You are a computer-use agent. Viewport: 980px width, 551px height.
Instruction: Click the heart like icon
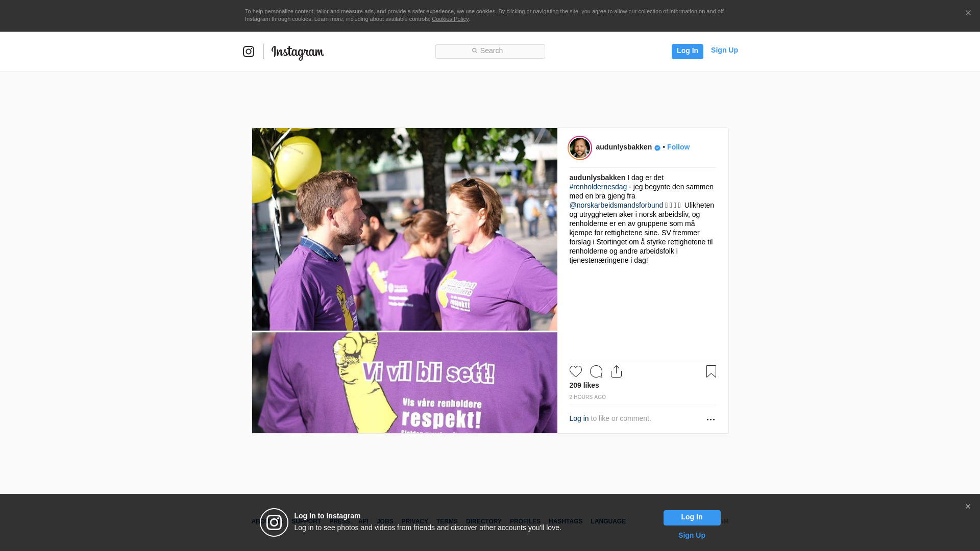[575, 371]
